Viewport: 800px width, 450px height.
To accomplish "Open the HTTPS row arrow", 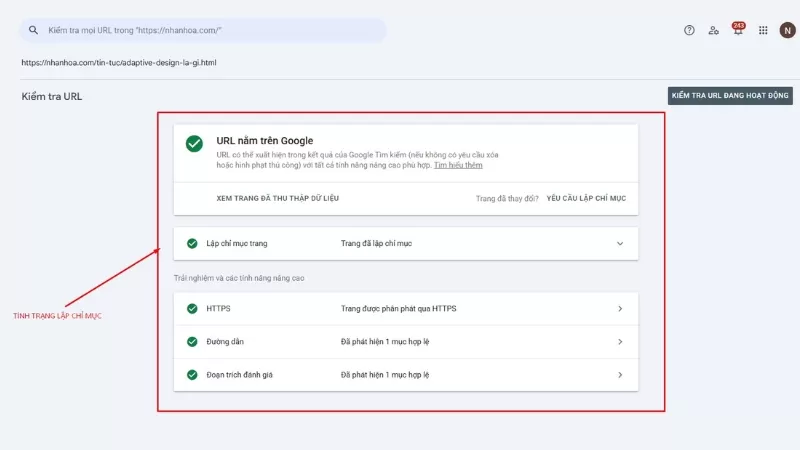I will tap(620, 309).
